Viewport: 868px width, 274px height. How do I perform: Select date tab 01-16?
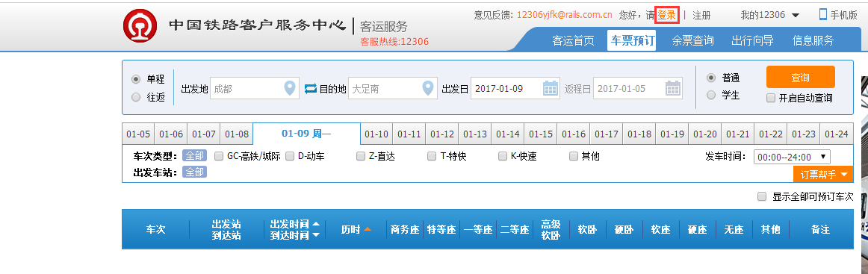point(574,134)
